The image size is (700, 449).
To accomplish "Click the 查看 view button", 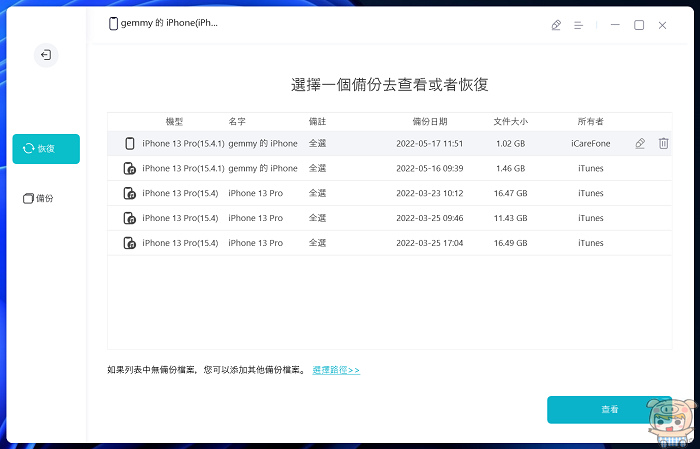I will [x=609, y=409].
